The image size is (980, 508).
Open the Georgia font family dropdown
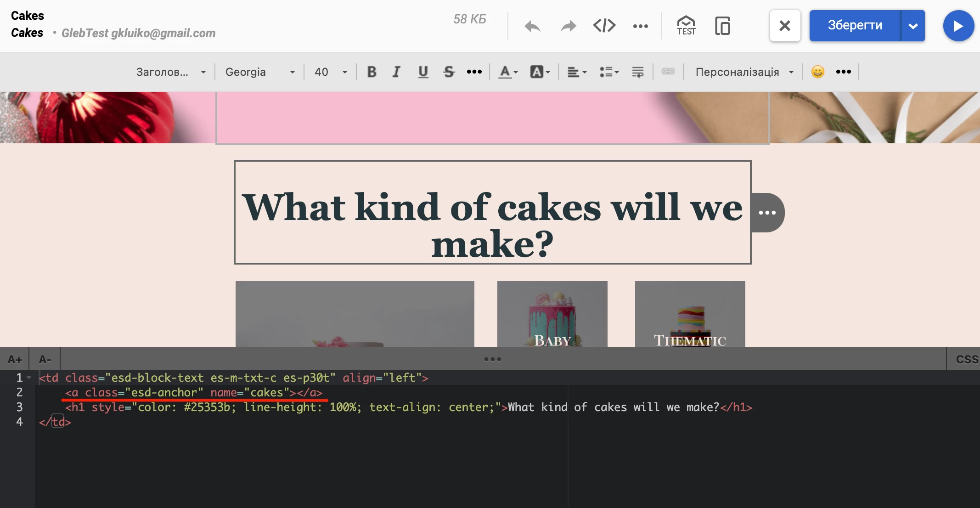pos(259,72)
